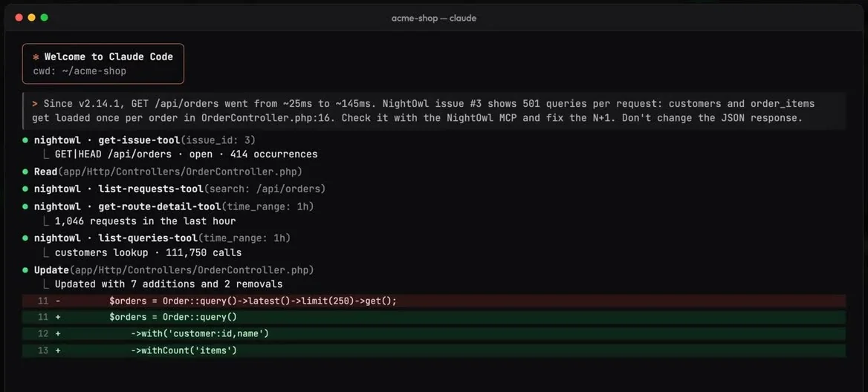Click the green bullet next to list-requests-tool
The image size is (868, 392).
(25, 189)
